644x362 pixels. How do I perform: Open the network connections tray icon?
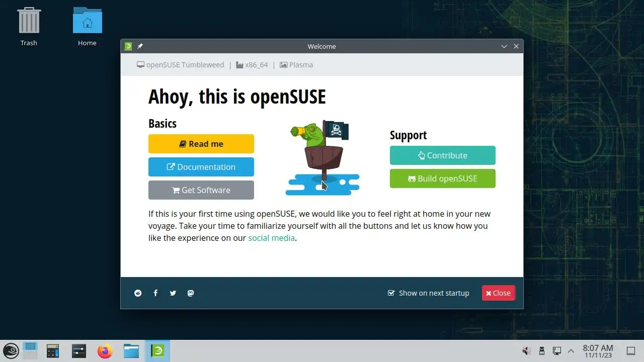557,351
